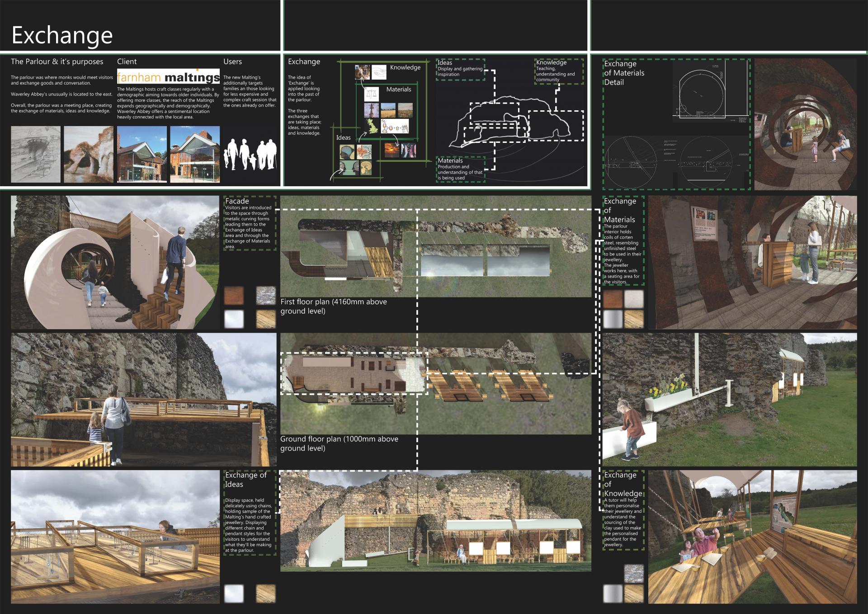Click the Exchange main title
This screenshot has width=868, height=614.
point(62,35)
